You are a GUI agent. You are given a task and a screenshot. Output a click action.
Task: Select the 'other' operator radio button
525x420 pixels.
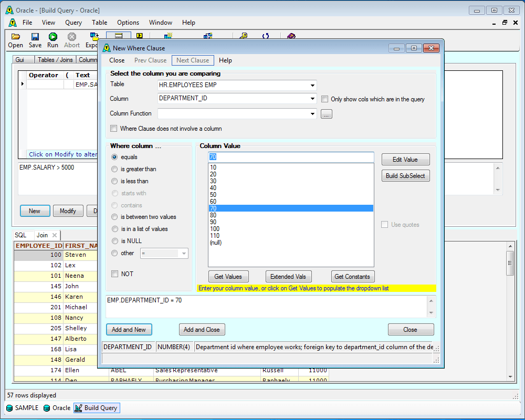tap(114, 253)
